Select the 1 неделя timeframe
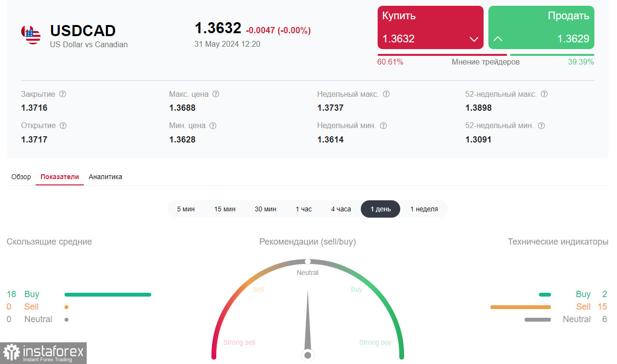 424,209
